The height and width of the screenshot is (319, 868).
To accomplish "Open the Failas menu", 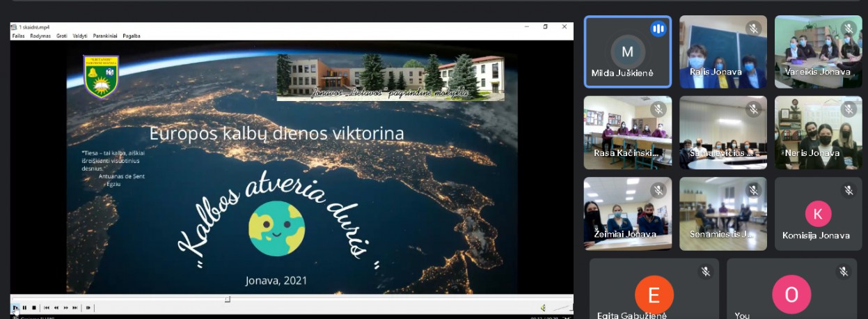I will pos(17,36).
